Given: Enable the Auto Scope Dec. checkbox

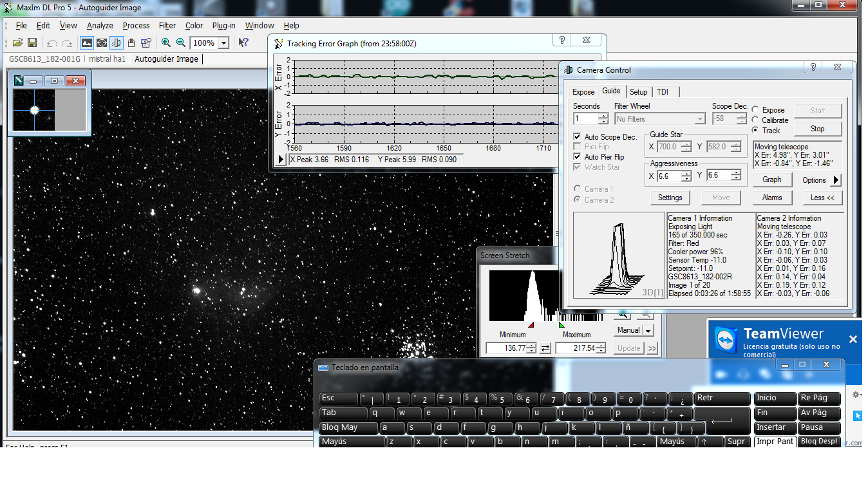Looking at the screenshot, I should 578,137.
